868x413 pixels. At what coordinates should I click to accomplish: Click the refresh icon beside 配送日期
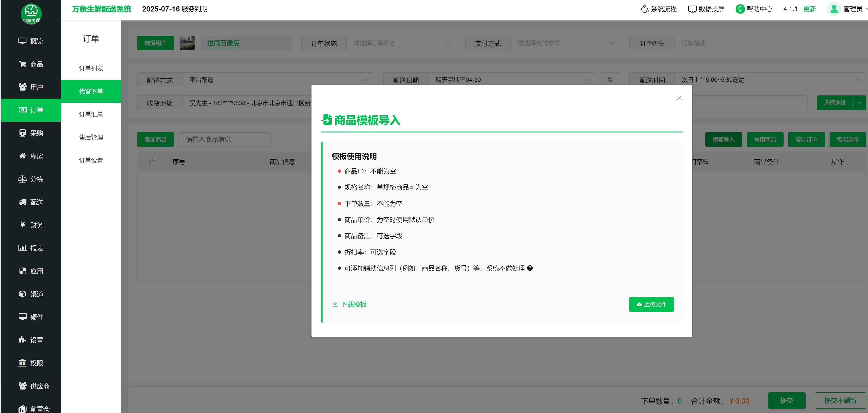tap(610, 80)
